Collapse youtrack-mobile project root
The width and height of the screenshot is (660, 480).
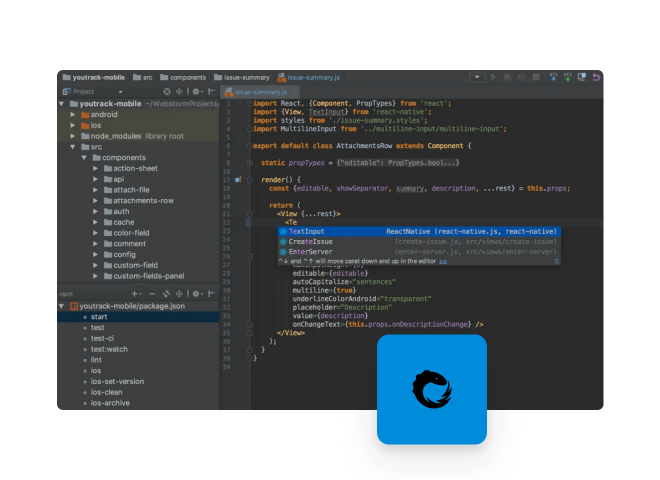click(61, 104)
